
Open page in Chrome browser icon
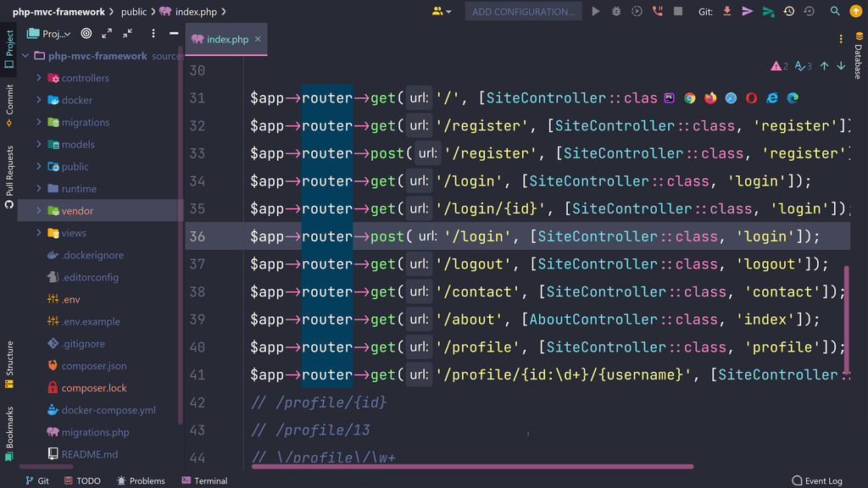tap(690, 98)
